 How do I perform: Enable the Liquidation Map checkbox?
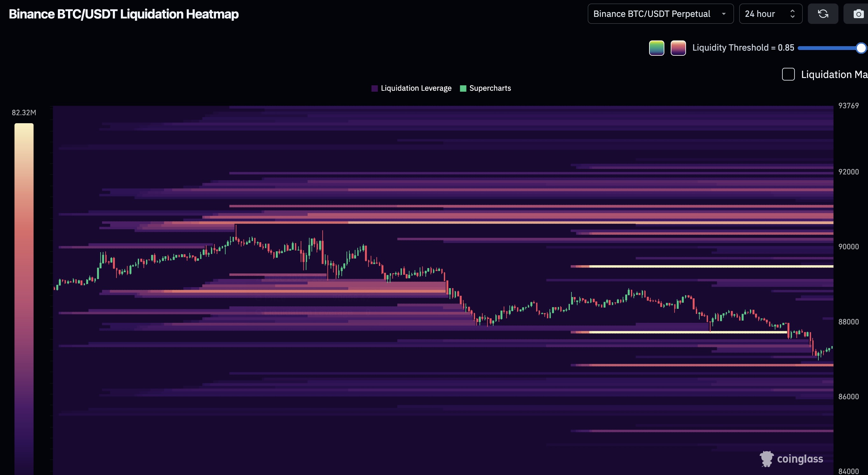(x=788, y=74)
